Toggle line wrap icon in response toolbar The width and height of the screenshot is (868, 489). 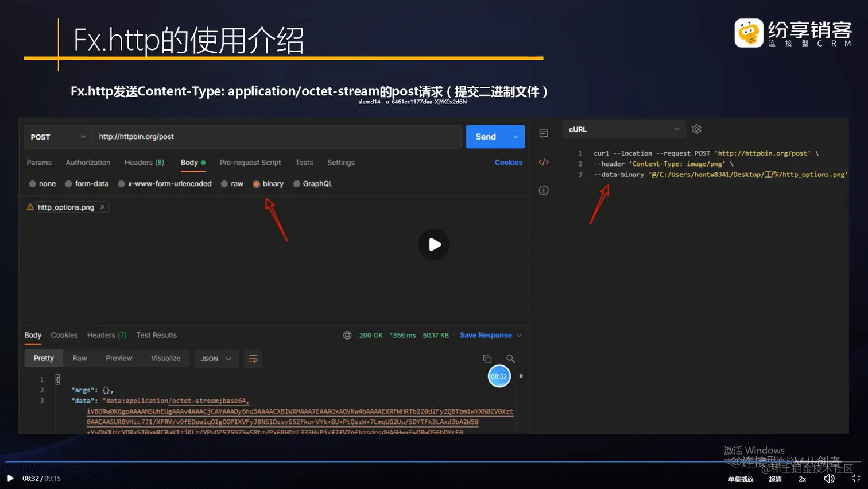(x=253, y=359)
